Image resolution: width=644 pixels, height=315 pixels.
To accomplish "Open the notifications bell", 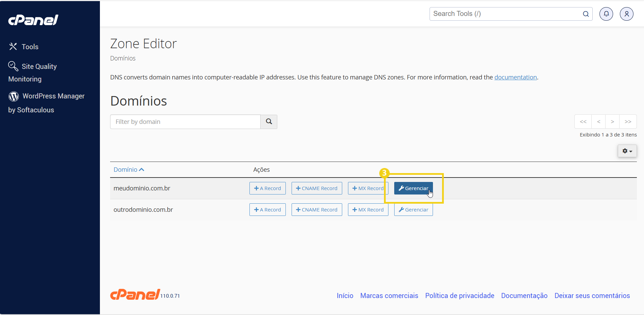I will (x=606, y=14).
